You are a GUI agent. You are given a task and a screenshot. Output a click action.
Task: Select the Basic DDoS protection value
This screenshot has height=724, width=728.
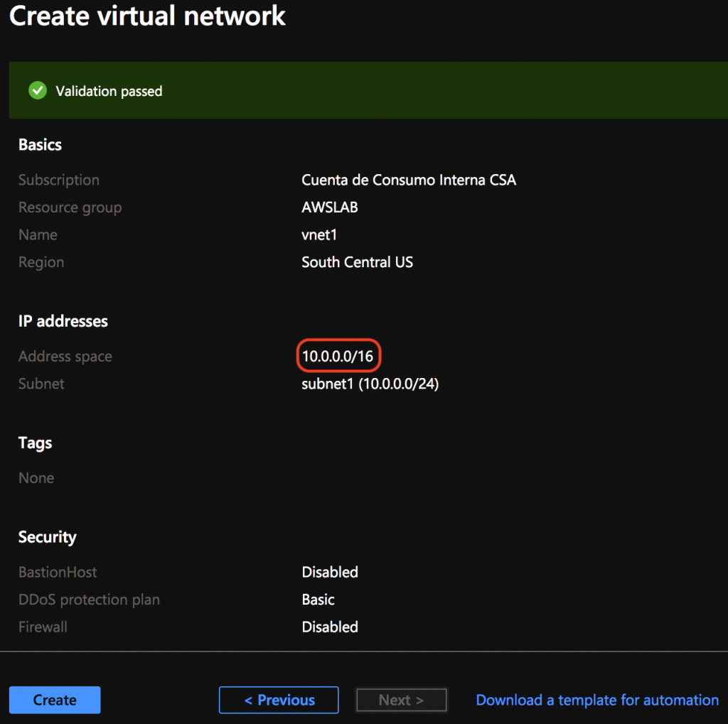click(318, 600)
